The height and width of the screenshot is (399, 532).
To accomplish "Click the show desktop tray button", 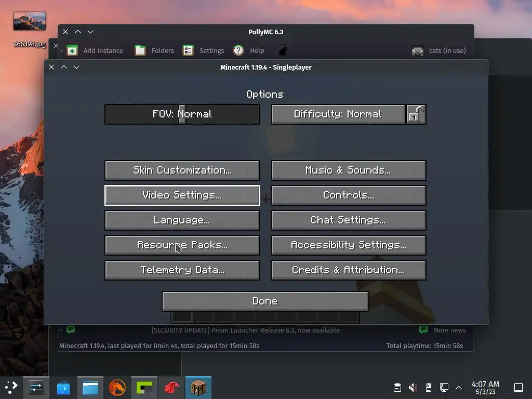I will [518, 388].
